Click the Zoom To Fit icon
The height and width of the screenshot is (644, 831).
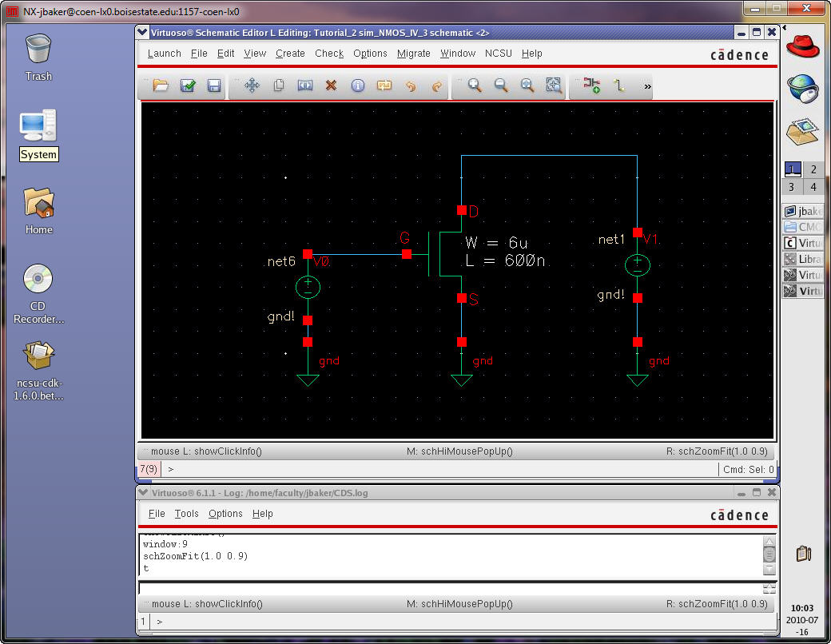point(554,85)
